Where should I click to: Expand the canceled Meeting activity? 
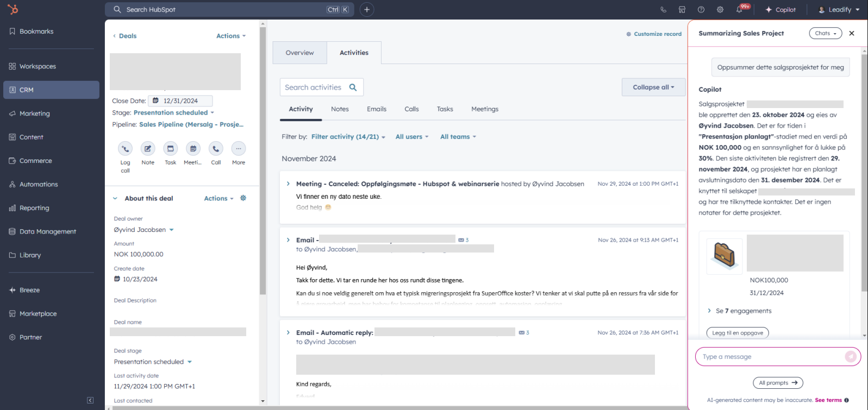point(288,184)
